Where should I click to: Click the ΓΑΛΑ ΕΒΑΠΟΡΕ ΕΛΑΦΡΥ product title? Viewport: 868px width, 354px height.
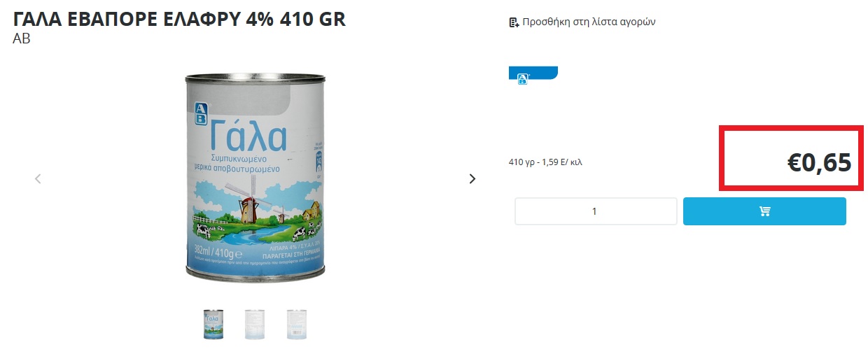pyautogui.click(x=179, y=20)
